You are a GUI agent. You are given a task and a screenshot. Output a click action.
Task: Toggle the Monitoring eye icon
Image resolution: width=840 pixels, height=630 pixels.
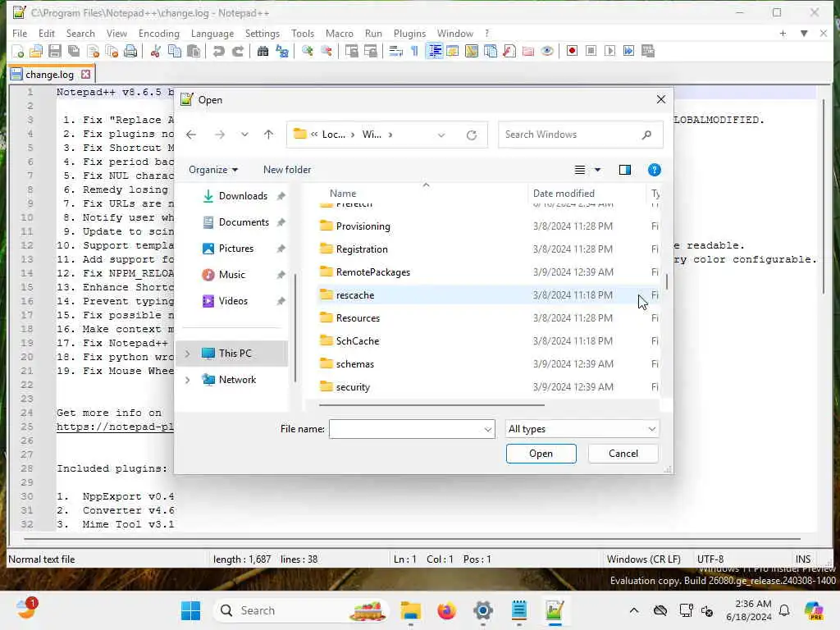click(x=547, y=52)
